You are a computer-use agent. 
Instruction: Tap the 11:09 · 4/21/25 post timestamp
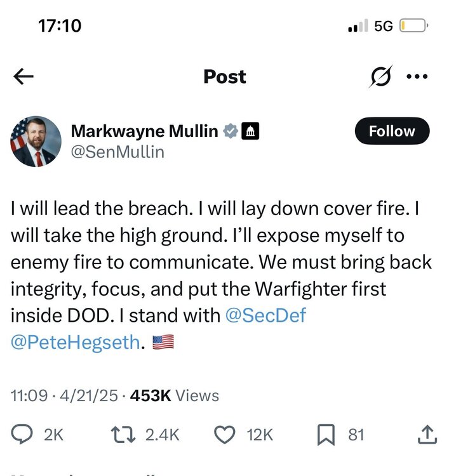(x=65, y=395)
